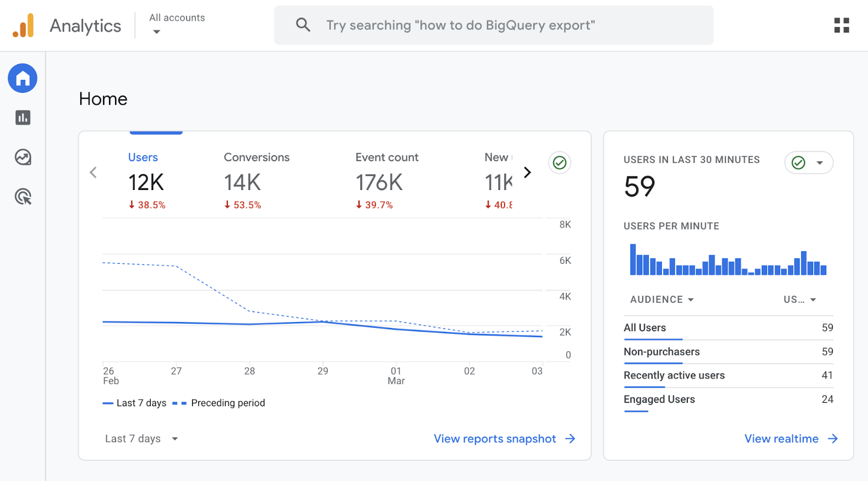
Task: Open the Advertising icon in sidebar
Action: point(23,197)
